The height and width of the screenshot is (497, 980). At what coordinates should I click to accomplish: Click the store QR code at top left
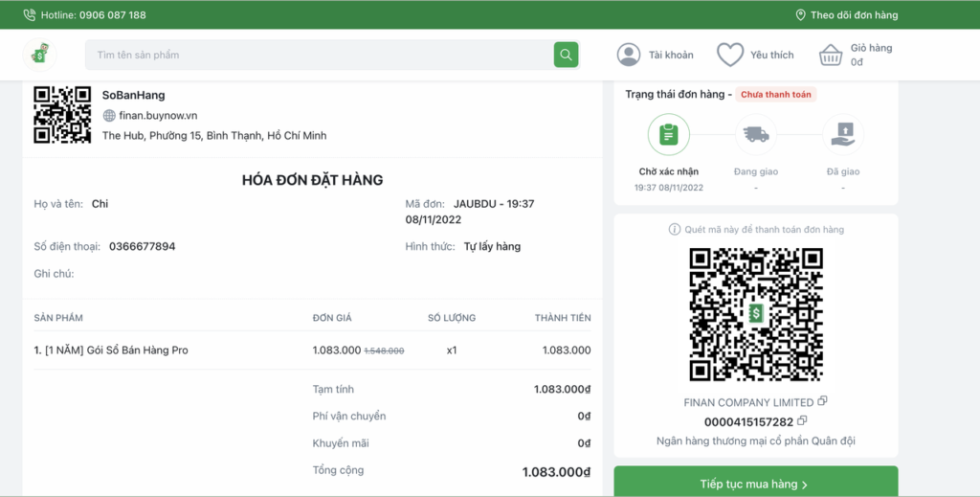tap(62, 115)
